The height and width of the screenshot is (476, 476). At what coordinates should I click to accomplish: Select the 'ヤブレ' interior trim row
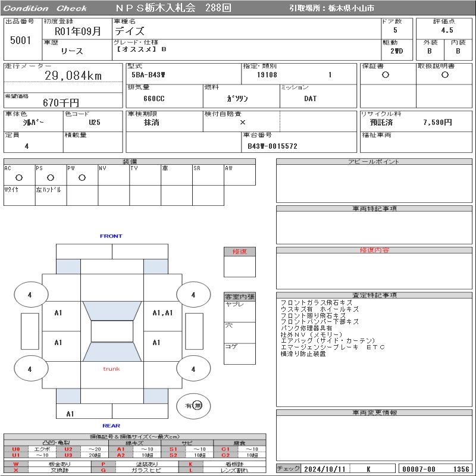[x=240, y=311]
